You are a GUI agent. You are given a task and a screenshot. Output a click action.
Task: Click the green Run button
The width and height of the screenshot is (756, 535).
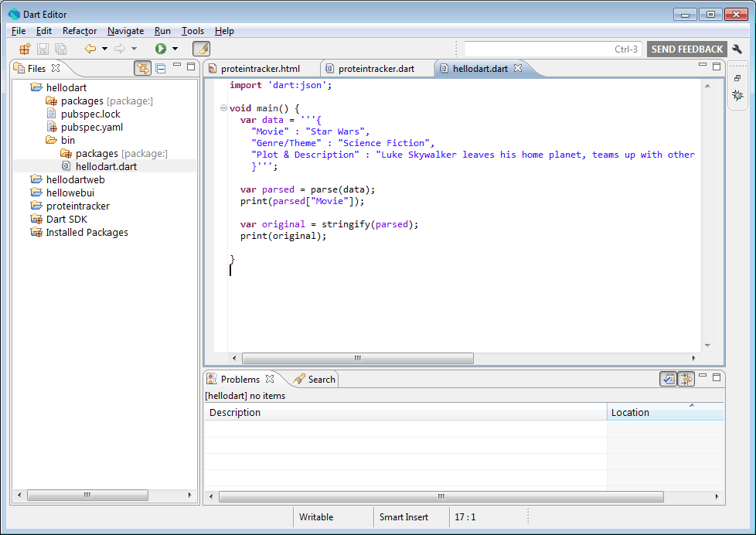(161, 49)
